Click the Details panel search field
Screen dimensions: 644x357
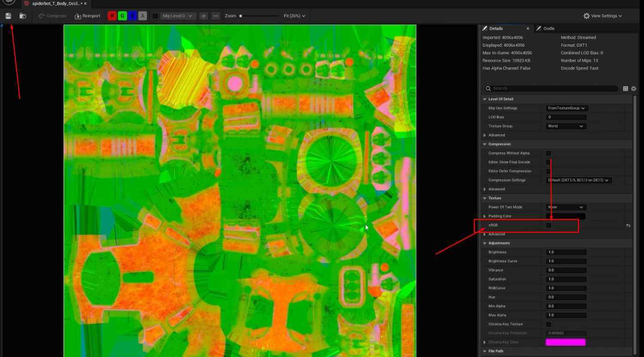[551, 88]
